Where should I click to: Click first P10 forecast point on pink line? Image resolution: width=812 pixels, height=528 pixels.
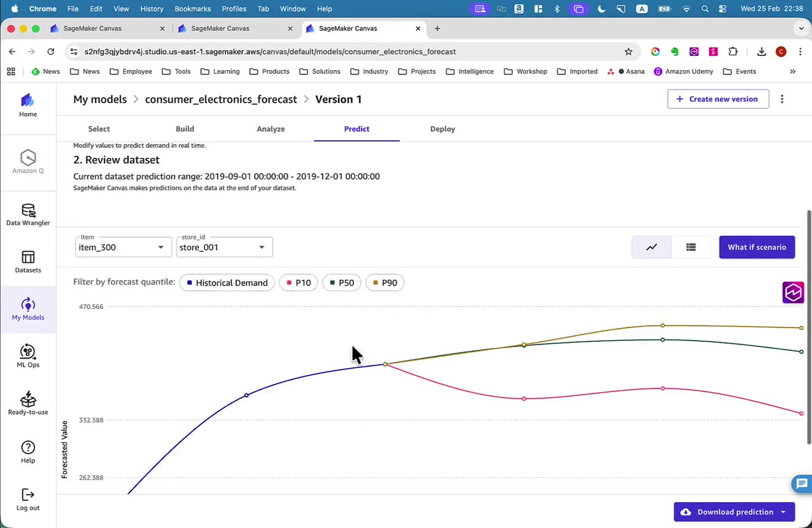point(523,399)
